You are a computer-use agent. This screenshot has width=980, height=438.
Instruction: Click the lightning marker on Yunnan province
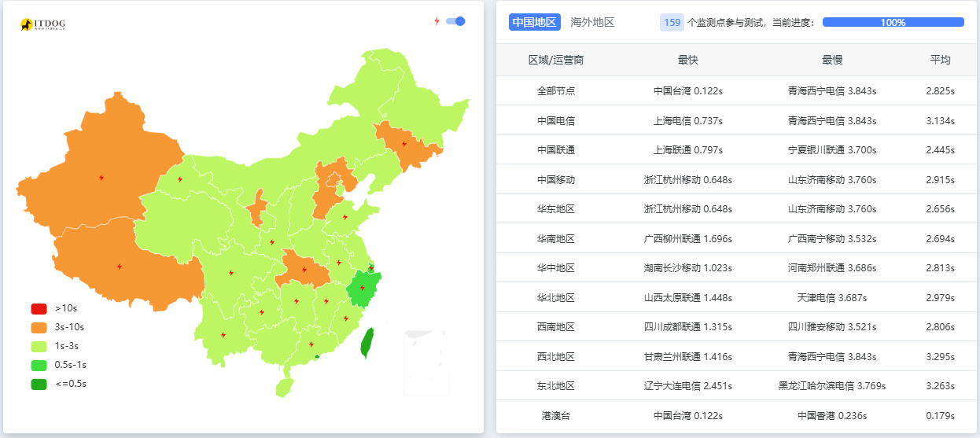[223, 335]
